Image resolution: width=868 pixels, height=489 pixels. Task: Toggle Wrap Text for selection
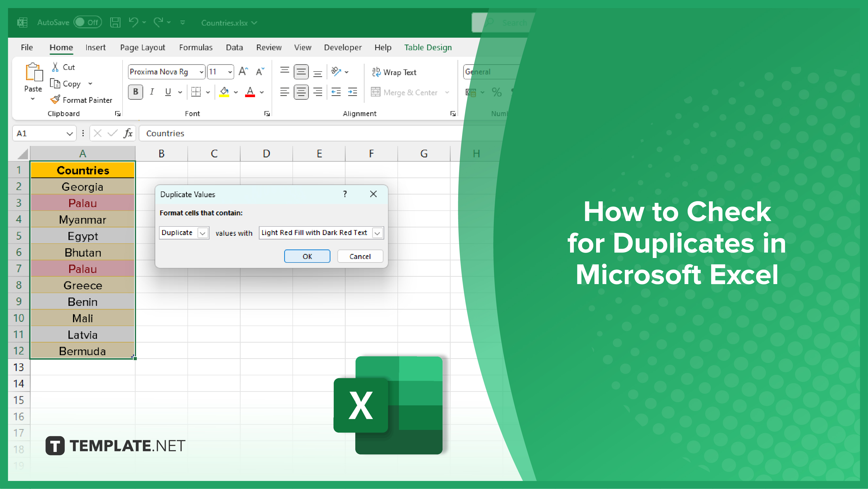click(x=395, y=72)
